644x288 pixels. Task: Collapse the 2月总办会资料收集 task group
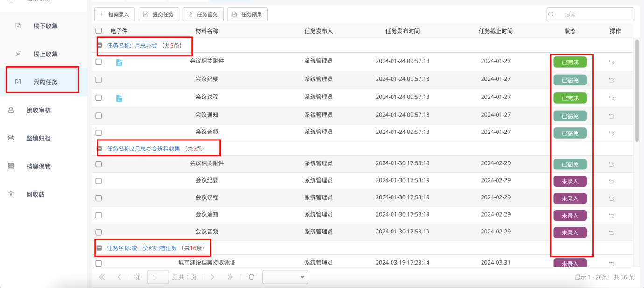click(99, 149)
